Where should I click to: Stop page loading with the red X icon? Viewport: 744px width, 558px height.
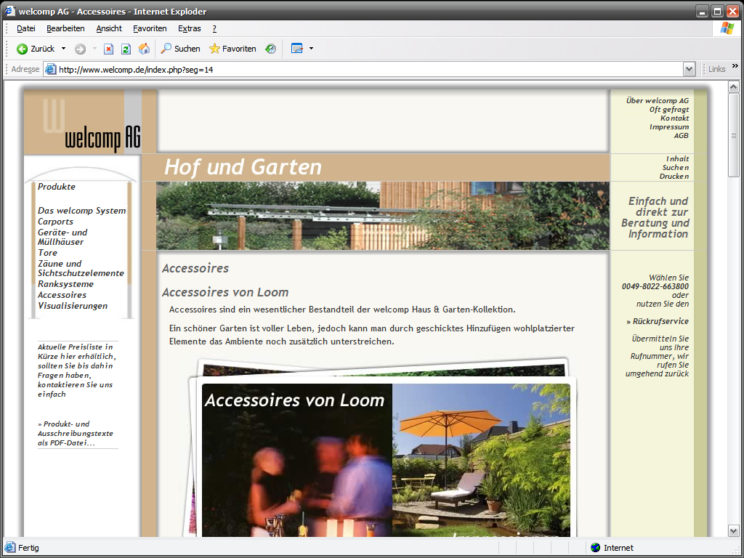(109, 49)
